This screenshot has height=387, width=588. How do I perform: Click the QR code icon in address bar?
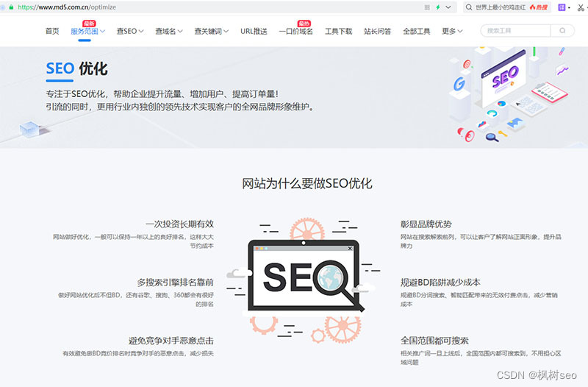point(427,7)
